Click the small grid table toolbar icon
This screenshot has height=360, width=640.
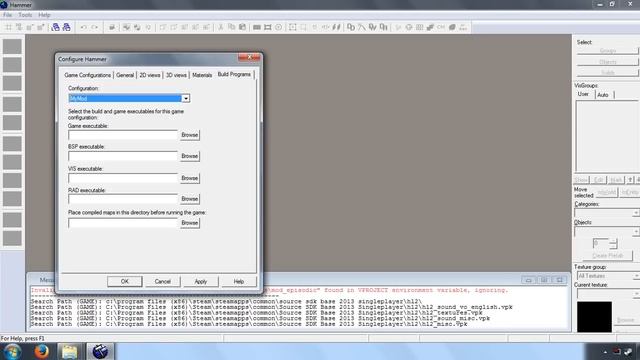coord(420,27)
